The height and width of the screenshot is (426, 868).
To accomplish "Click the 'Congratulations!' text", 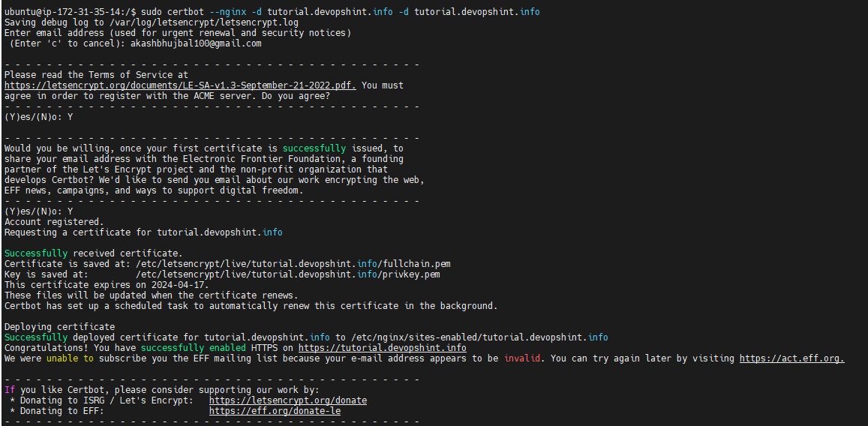I will pos(47,348).
